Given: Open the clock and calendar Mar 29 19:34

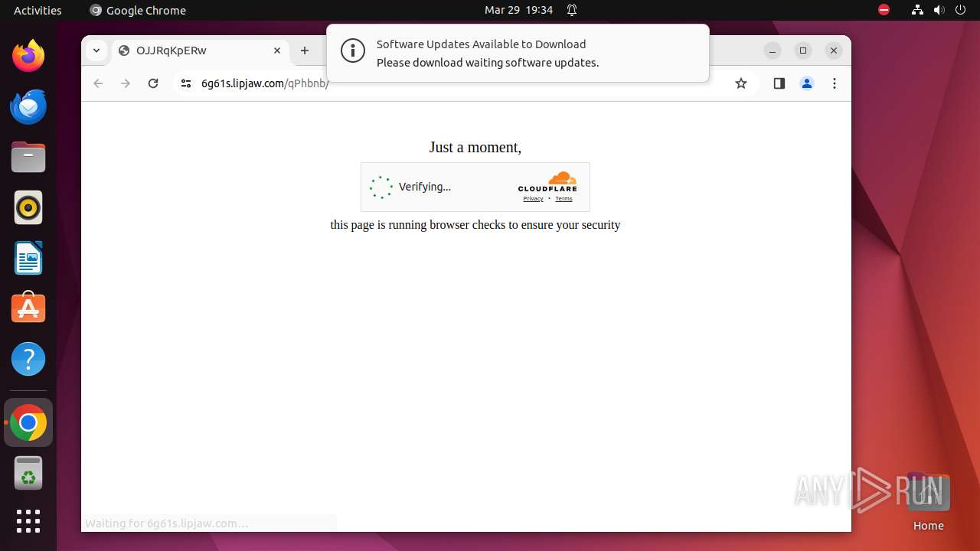Looking at the screenshot, I should [x=518, y=10].
